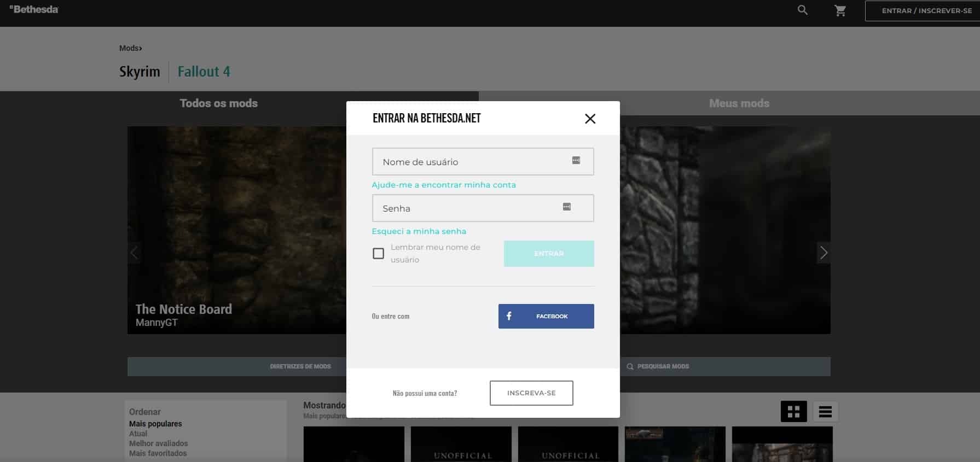Go to next carousel slide arrow

pyautogui.click(x=823, y=253)
